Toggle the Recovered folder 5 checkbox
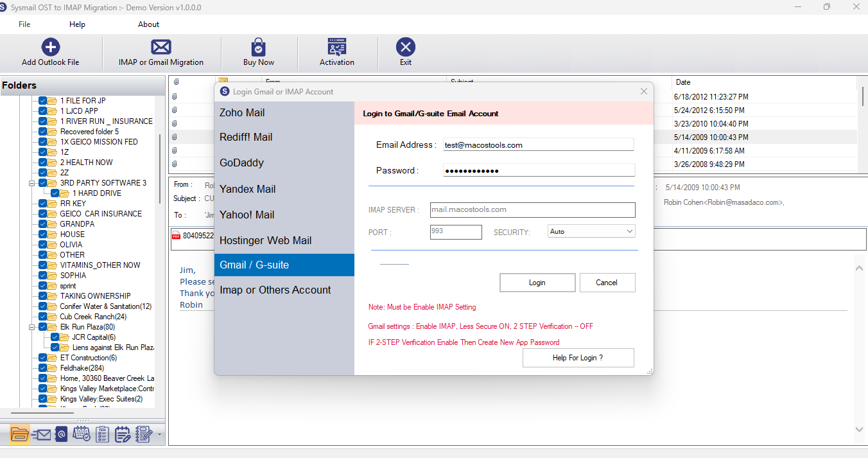The height and width of the screenshot is (458, 868). point(42,132)
